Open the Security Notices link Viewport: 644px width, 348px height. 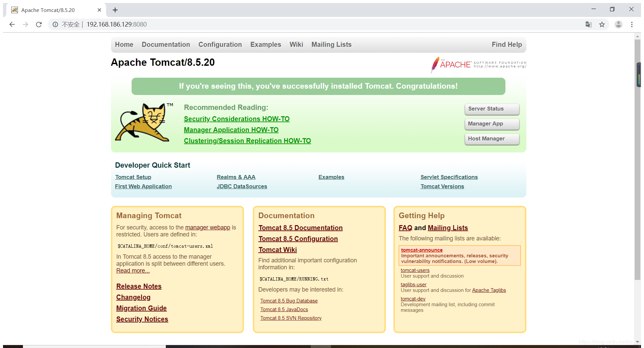coord(142,319)
